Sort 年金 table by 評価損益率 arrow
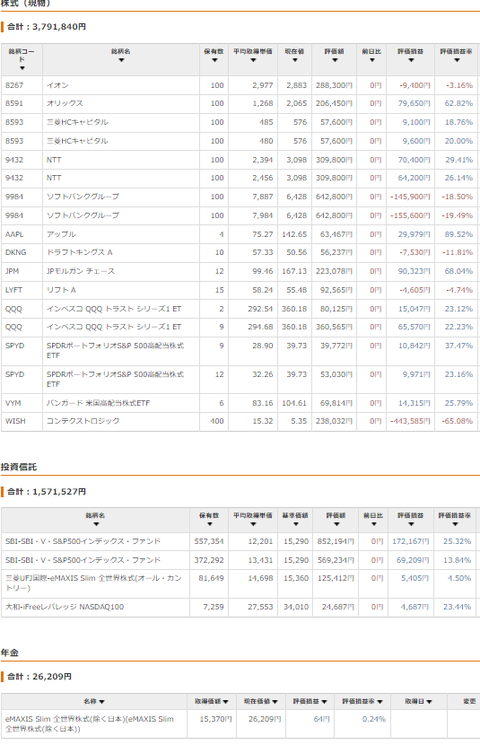 point(380,702)
